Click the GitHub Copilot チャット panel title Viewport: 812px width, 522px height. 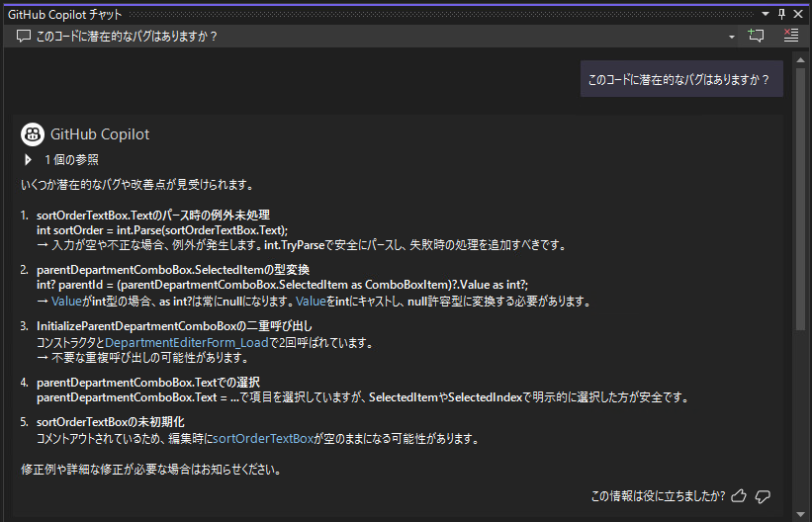pos(65,14)
